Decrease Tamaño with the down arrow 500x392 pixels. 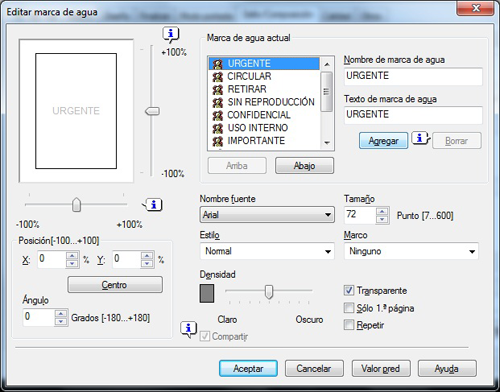(382, 220)
